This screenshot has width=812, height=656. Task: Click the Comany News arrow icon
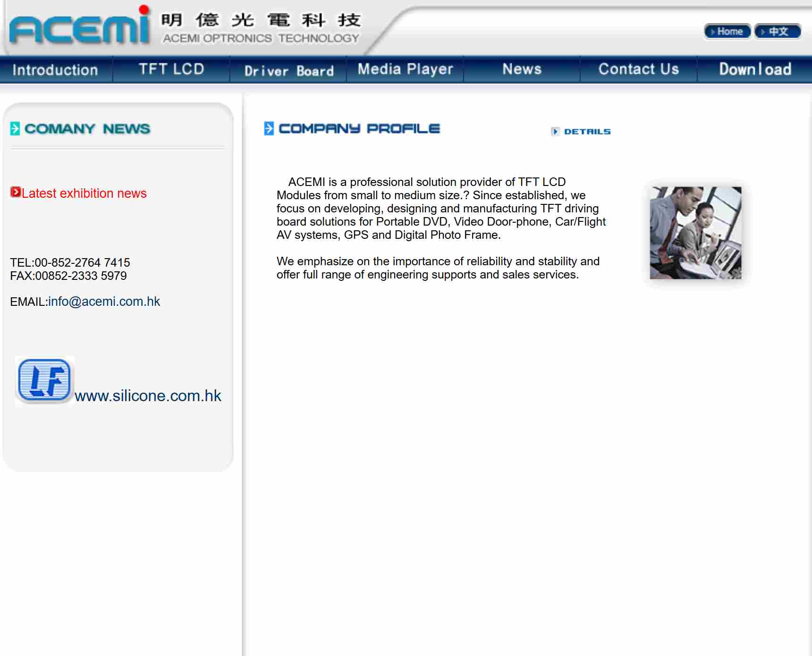pyautogui.click(x=15, y=128)
